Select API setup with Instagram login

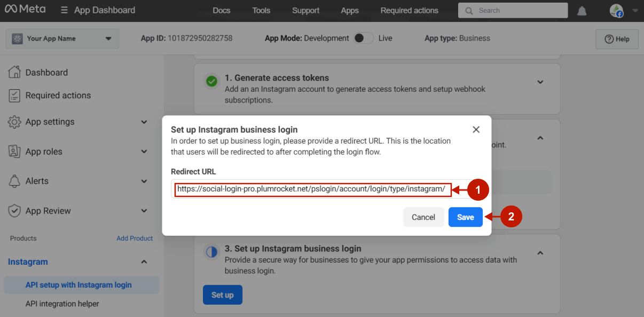point(82,285)
